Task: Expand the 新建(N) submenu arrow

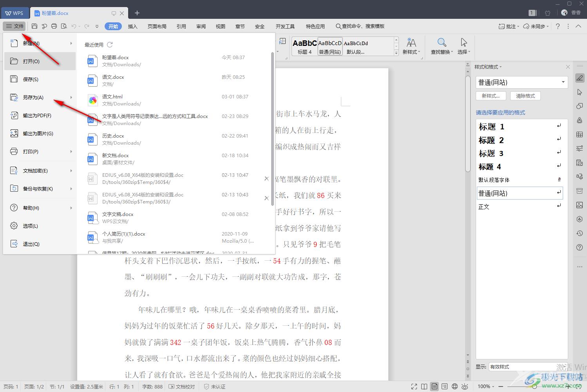Action: point(71,43)
